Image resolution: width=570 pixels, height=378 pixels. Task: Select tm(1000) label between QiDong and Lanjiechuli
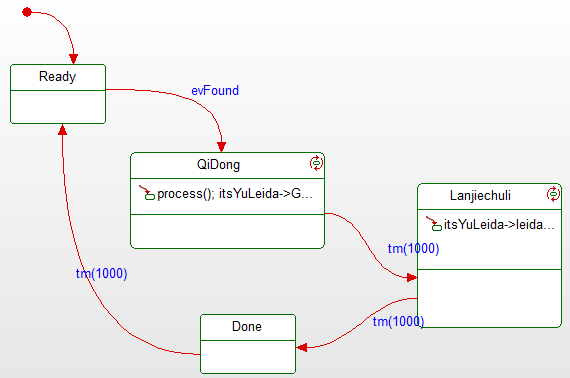coord(413,249)
